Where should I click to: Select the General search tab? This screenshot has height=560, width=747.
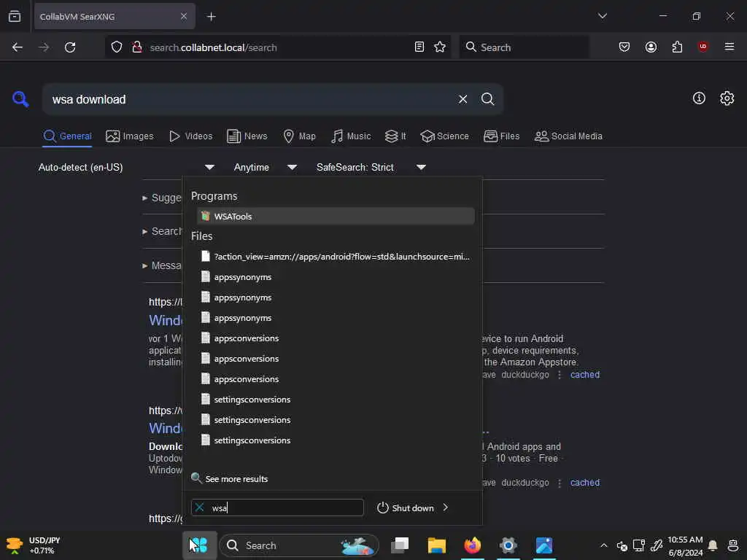click(x=67, y=136)
